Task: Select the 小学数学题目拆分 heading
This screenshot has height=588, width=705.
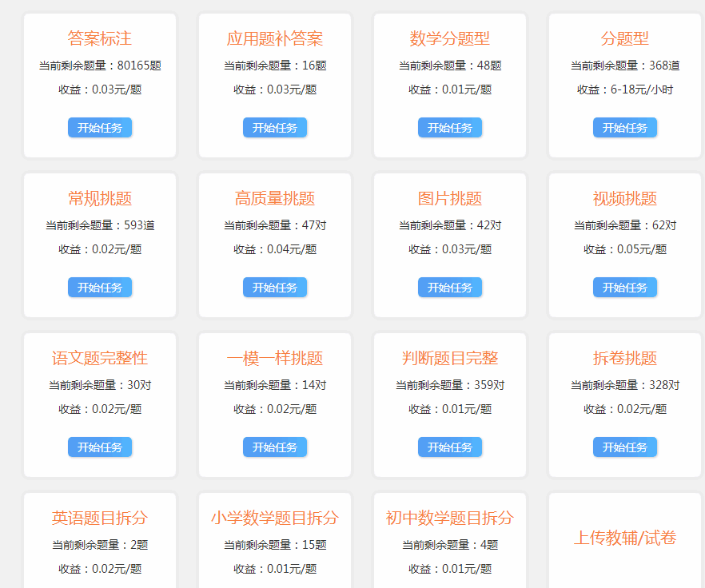Action: (275, 518)
